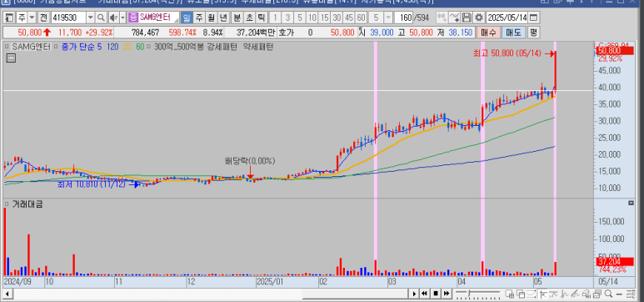The image size is (644, 302).
Task: Select the 주 (weekly) chart period
Action: coord(199,18)
